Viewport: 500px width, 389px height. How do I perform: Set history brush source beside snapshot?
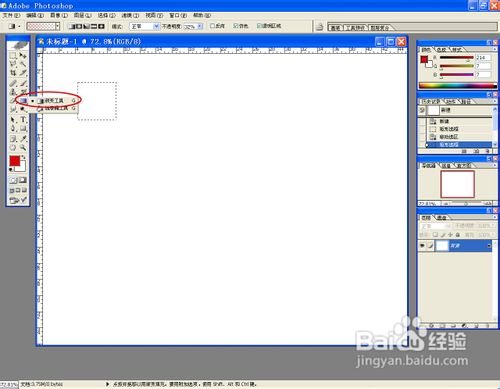(x=422, y=110)
